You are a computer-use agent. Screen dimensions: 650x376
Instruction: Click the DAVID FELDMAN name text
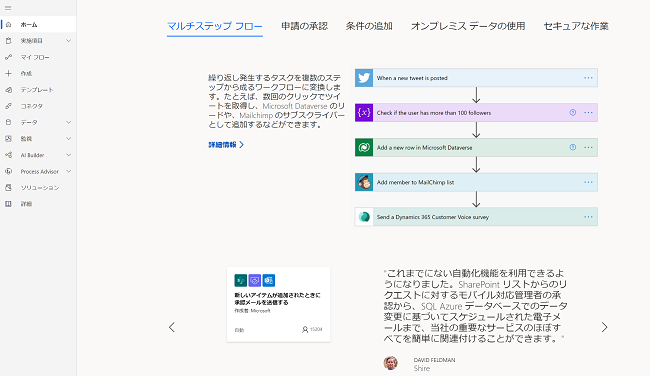[x=434, y=360]
